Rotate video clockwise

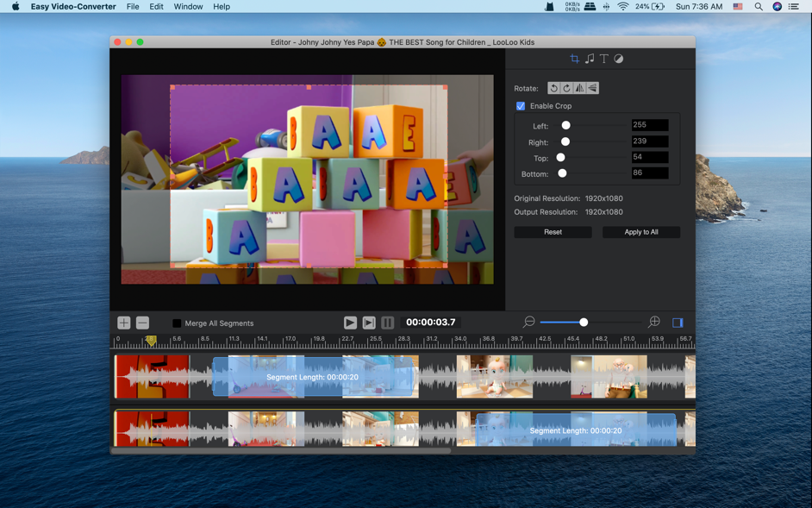coord(566,88)
